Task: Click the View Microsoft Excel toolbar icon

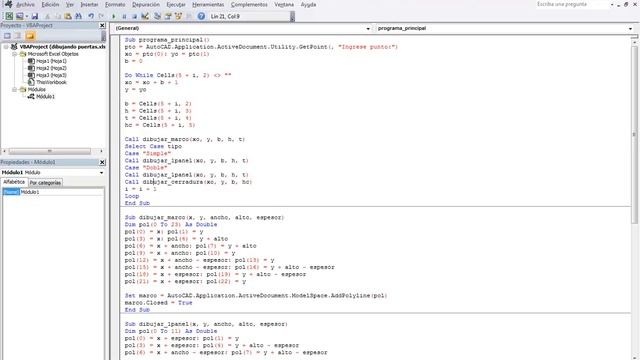Action: coord(9,16)
